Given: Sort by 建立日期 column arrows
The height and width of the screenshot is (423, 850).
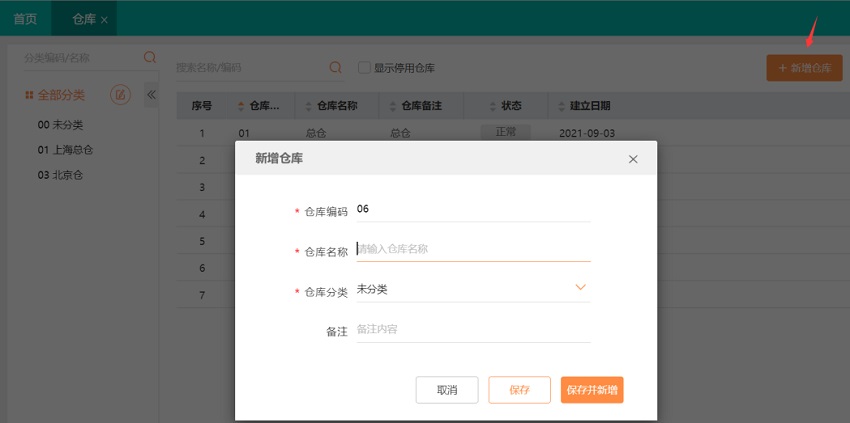Looking at the screenshot, I should (560, 105).
